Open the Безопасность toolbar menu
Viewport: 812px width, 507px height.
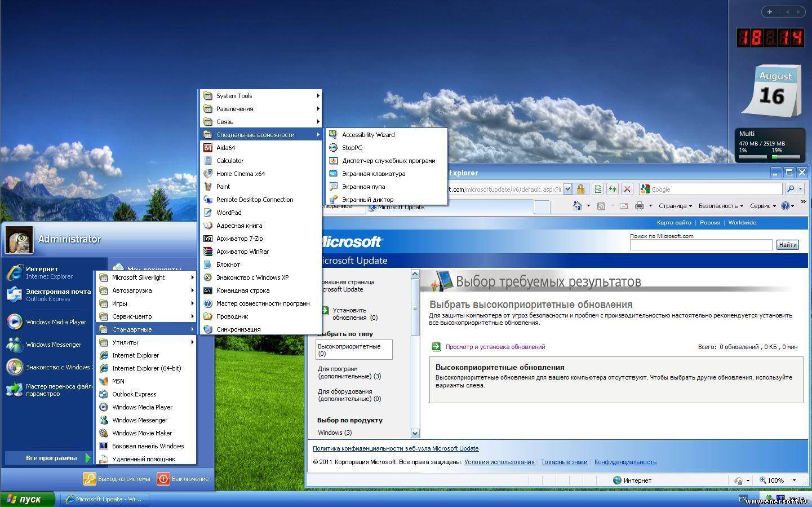click(721, 206)
